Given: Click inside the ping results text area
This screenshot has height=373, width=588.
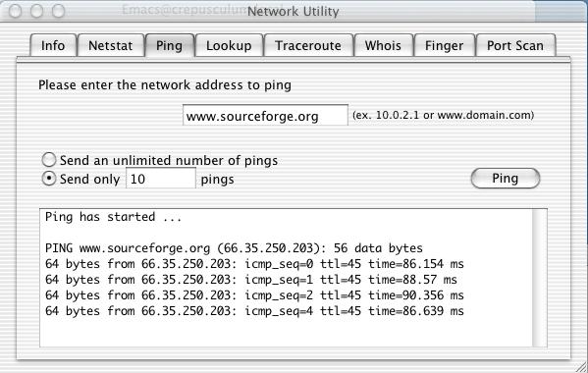Looking at the screenshot, I should (x=286, y=278).
